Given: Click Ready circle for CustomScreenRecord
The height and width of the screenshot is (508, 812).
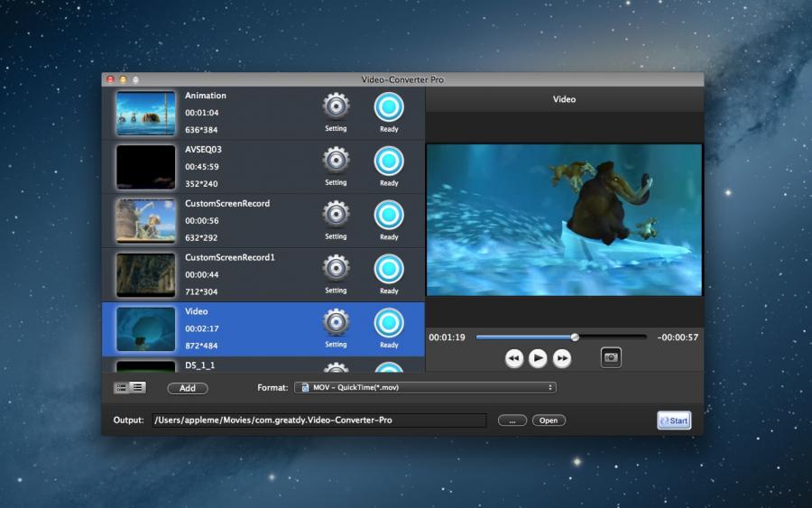Looking at the screenshot, I should click(x=389, y=215).
